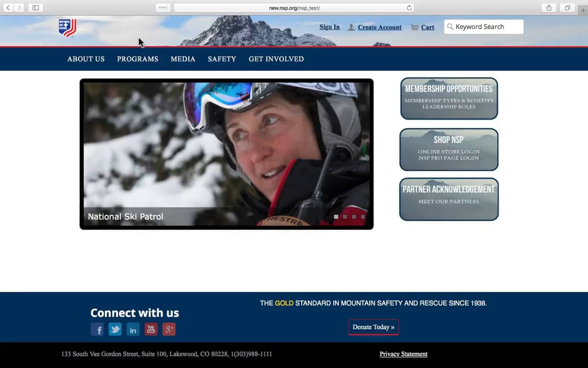Click the National Ski Patrol slide caption
Screen dimensions: 588x368
(x=126, y=217)
